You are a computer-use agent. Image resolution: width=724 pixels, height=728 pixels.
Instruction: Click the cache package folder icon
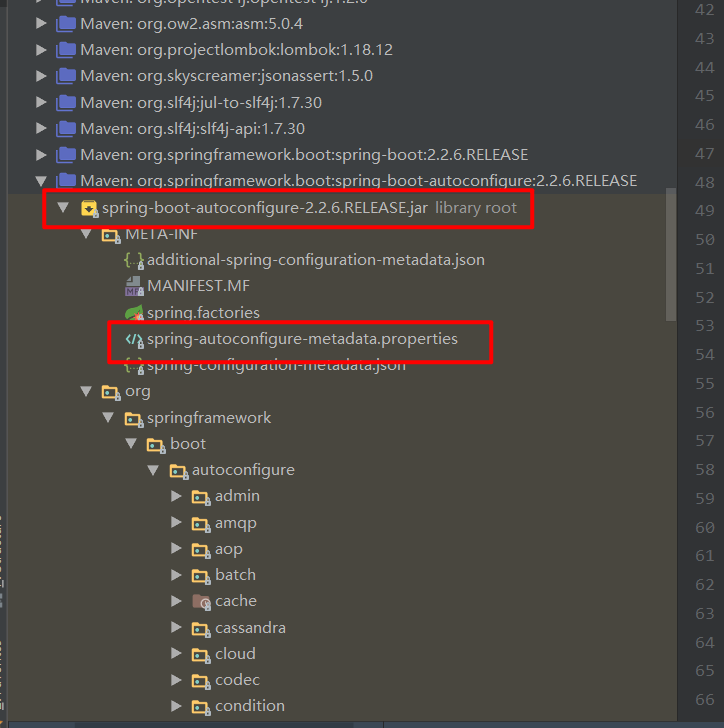coord(201,602)
